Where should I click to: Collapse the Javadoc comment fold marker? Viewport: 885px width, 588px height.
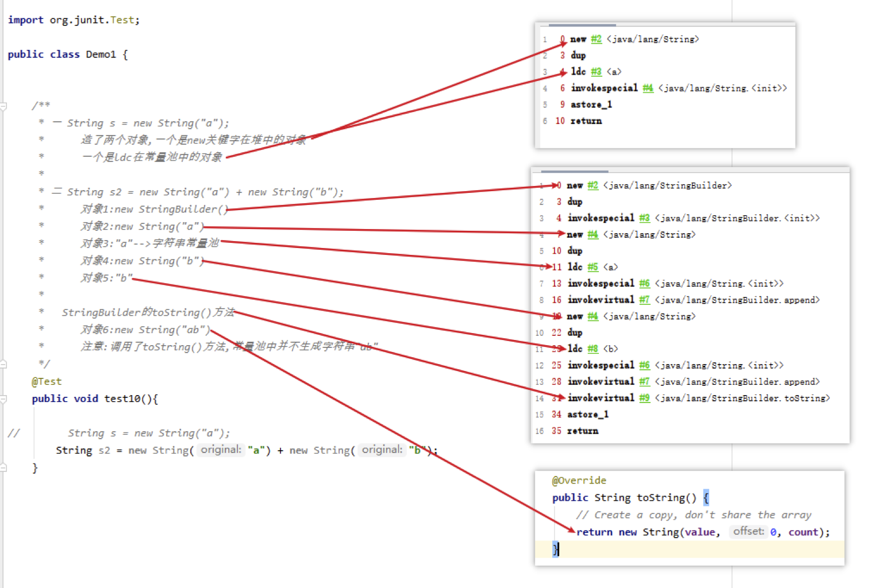point(3,106)
